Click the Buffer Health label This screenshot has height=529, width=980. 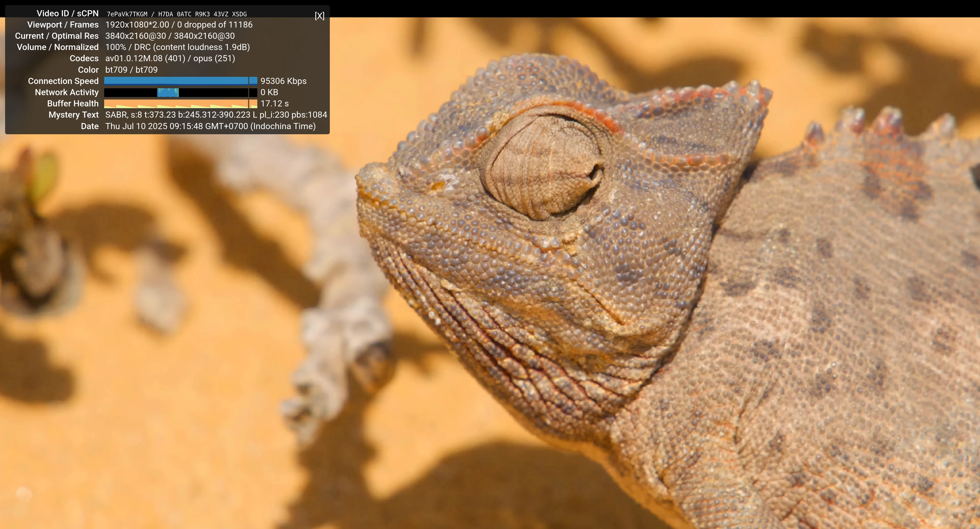(x=73, y=103)
